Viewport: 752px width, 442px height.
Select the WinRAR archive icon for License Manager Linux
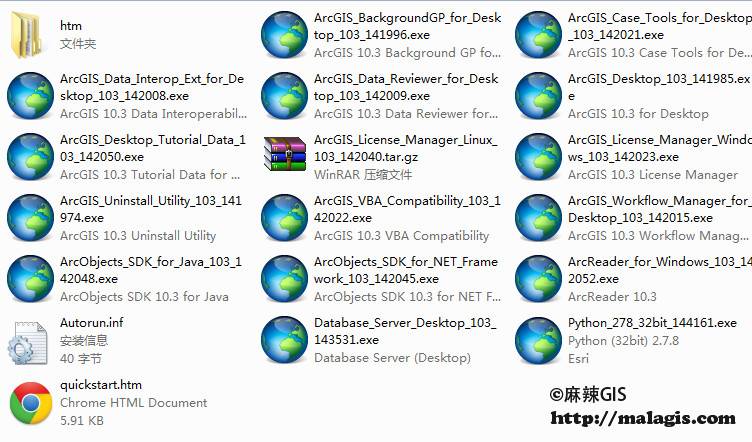click(285, 154)
